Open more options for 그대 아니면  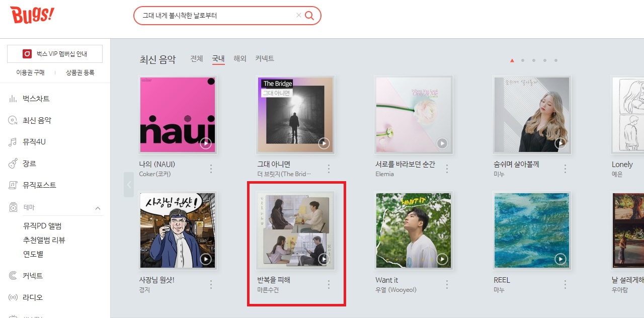[329, 169]
